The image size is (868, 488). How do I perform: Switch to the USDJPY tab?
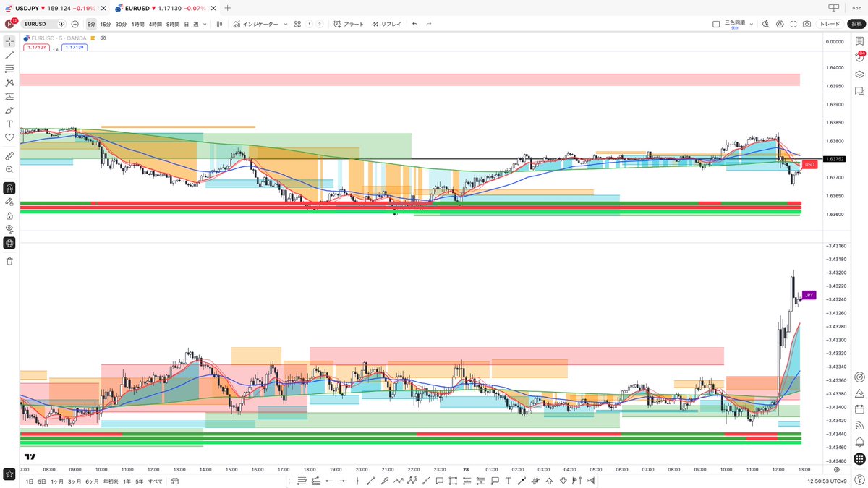click(x=54, y=8)
